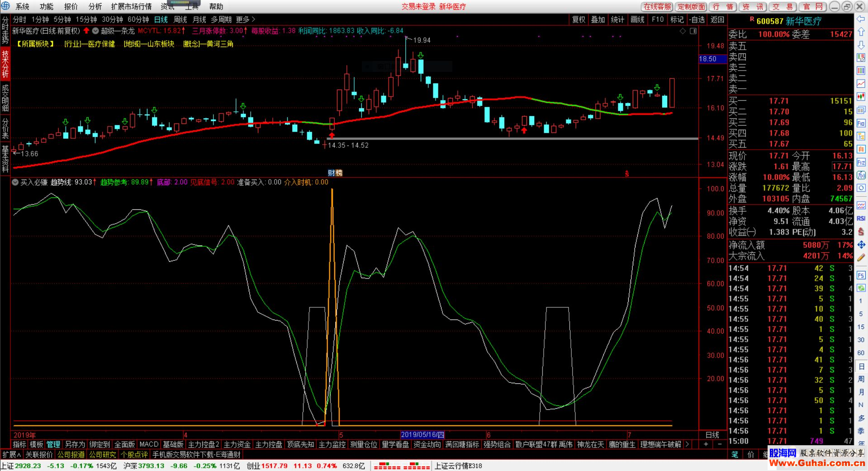Click the F12 icon in right toolbar
Image resolution: width=868 pixels, height=471 pixels.
(x=861, y=162)
